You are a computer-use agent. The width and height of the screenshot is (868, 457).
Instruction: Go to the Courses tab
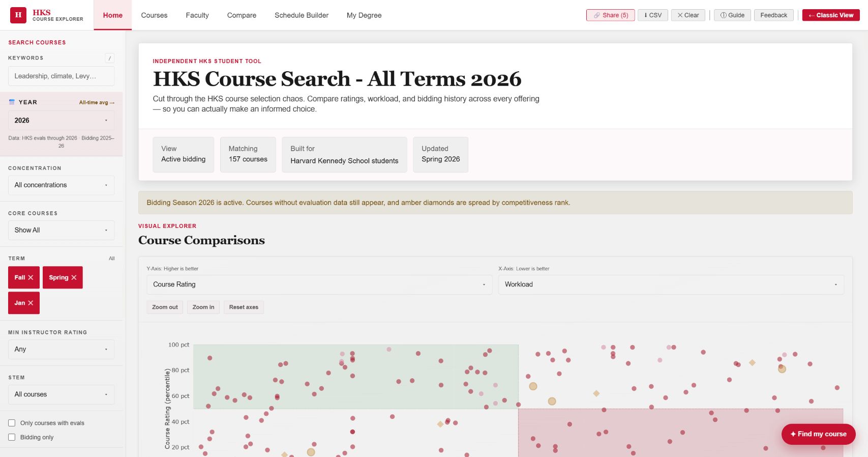coord(154,15)
